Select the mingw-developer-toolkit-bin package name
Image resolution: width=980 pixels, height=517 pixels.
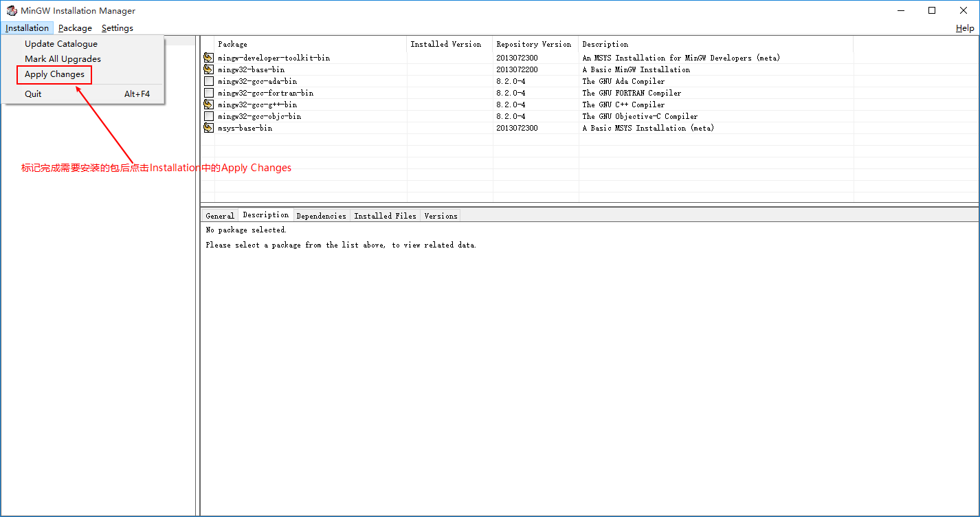click(274, 58)
